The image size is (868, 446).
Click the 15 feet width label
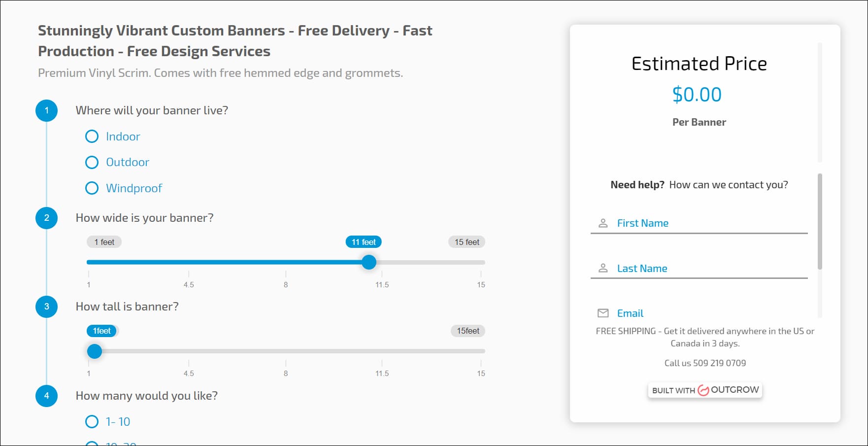pyautogui.click(x=467, y=242)
